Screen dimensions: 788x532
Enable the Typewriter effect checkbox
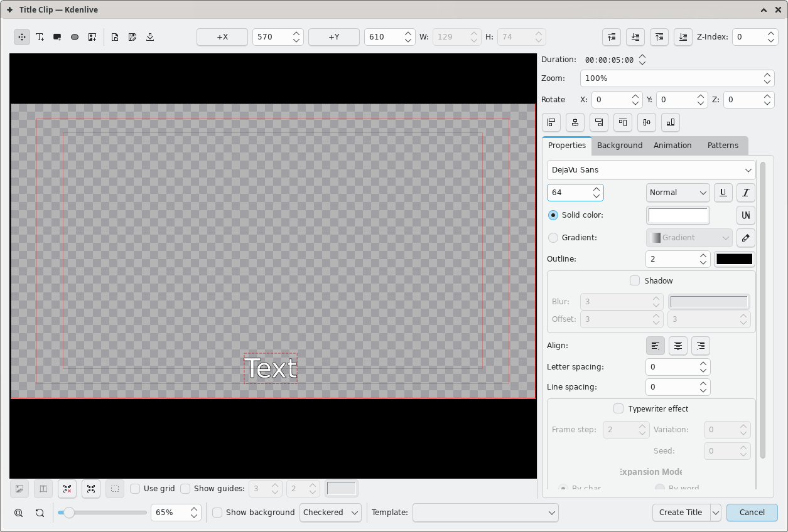click(618, 408)
